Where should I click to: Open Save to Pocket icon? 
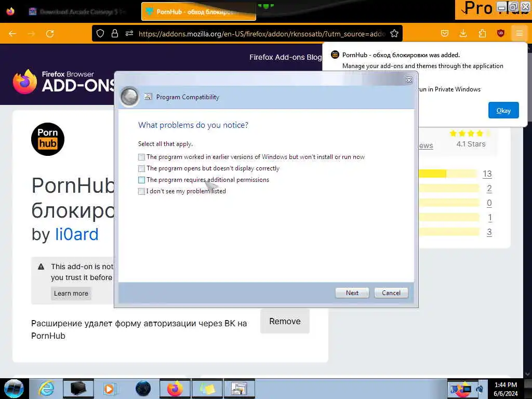pos(445,33)
